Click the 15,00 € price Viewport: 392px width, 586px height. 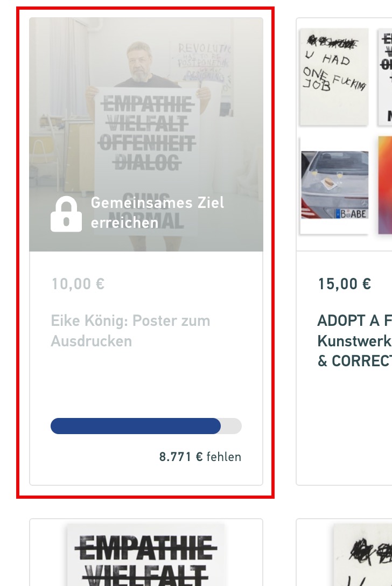344,284
